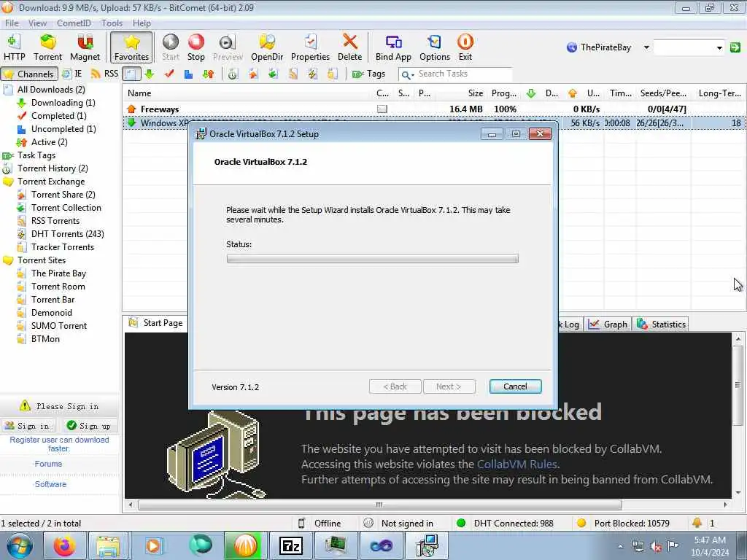Filter tasks by Active arrows icon

(x=208, y=74)
